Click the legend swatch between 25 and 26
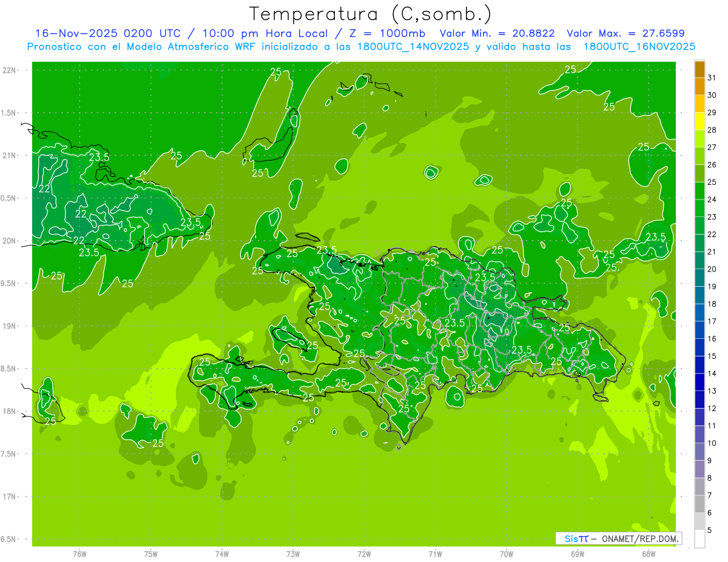This screenshot has width=728, height=562. tap(699, 173)
